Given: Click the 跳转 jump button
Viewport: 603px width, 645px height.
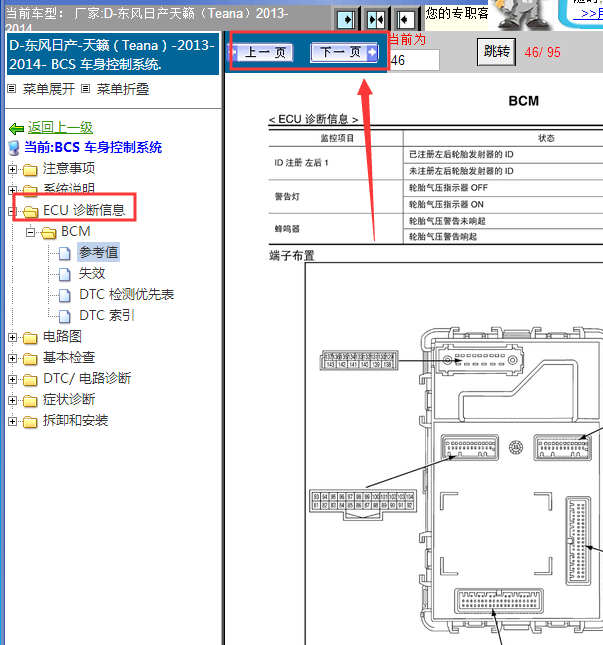Looking at the screenshot, I should tap(496, 51).
